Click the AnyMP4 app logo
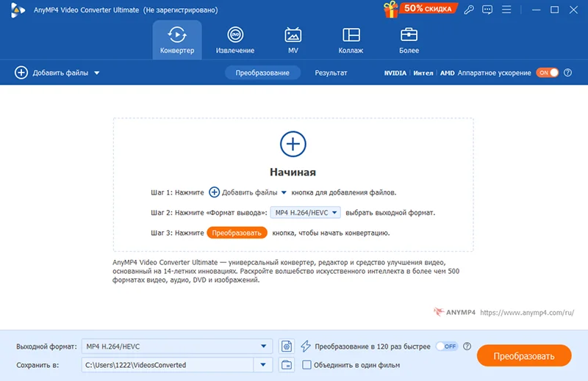The height and width of the screenshot is (381, 588). pos(17,10)
